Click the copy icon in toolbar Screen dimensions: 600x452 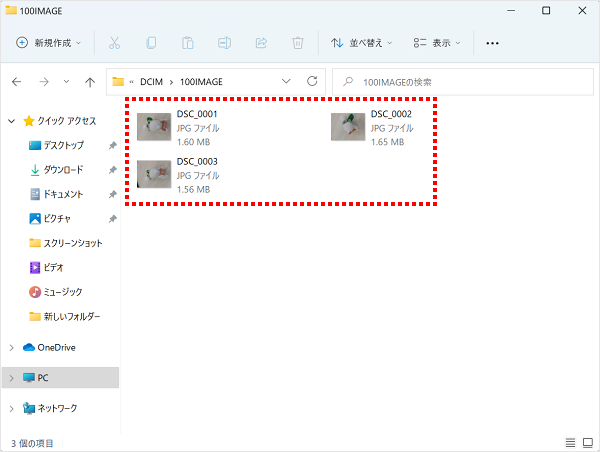(x=151, y=43)
